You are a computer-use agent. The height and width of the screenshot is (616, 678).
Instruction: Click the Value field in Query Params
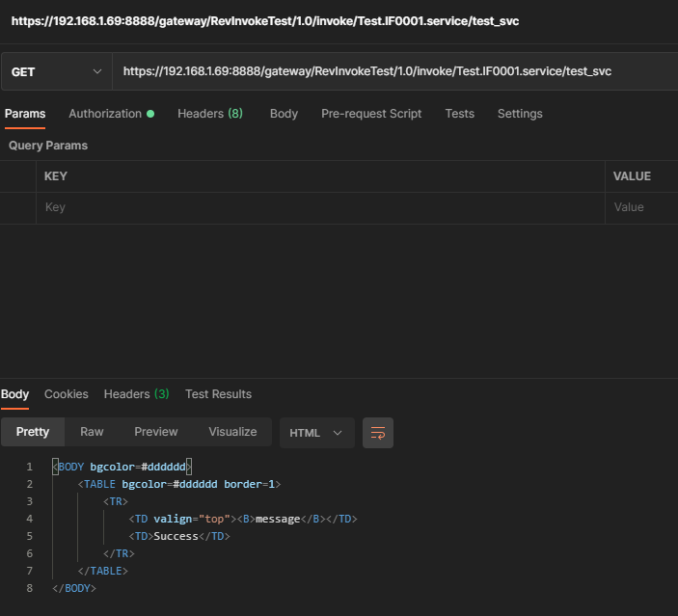tap(641, 207)
